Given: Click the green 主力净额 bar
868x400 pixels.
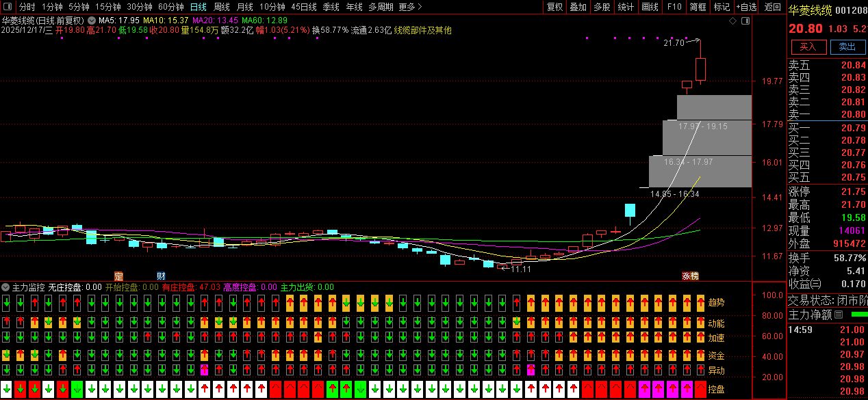Looking at the screenshot, I should pyautogui.click(x=859, y=315).
